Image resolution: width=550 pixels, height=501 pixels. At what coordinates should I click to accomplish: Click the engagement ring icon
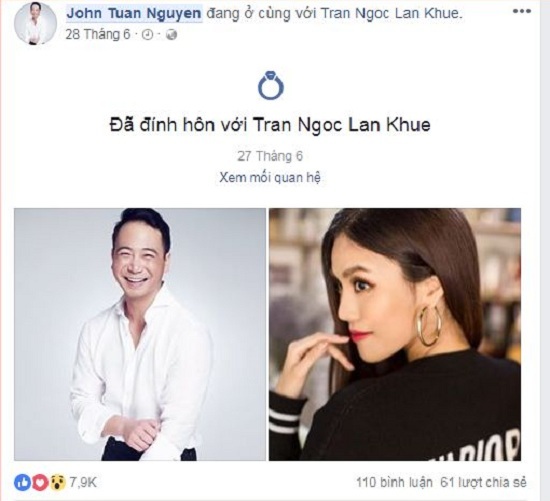pos(270,85)
